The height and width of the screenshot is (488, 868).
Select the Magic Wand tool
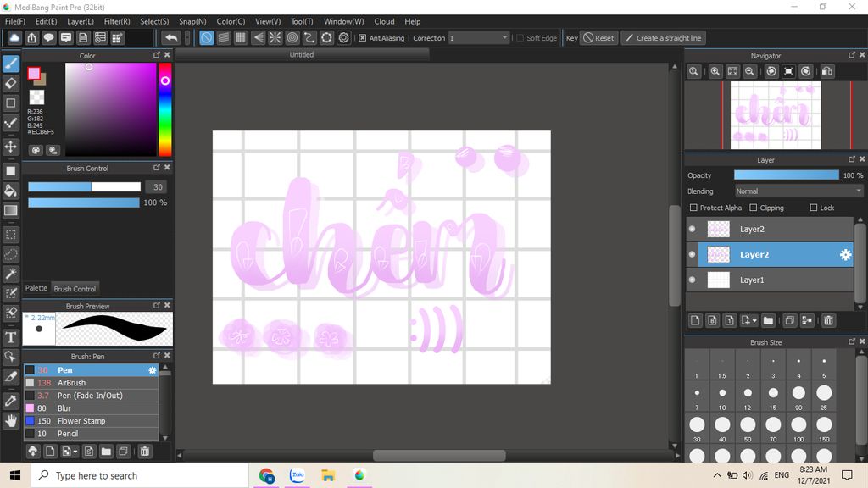[x=10, y=274]
